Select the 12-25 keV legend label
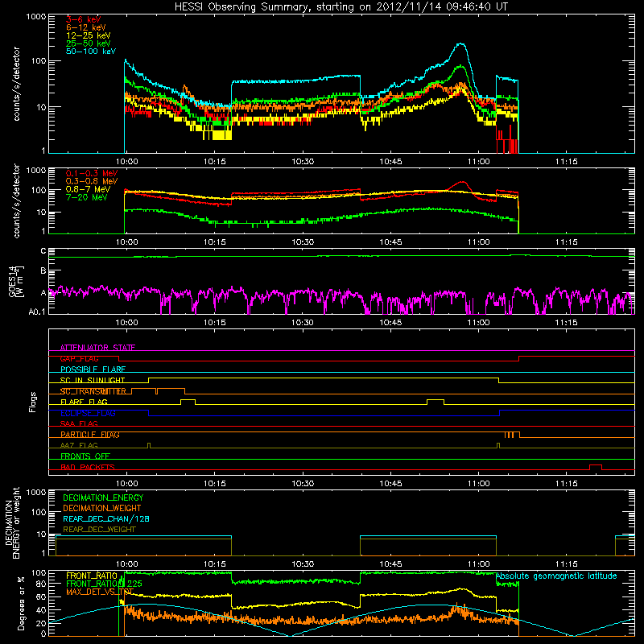644x644 pixels. (x=88, y=35)
